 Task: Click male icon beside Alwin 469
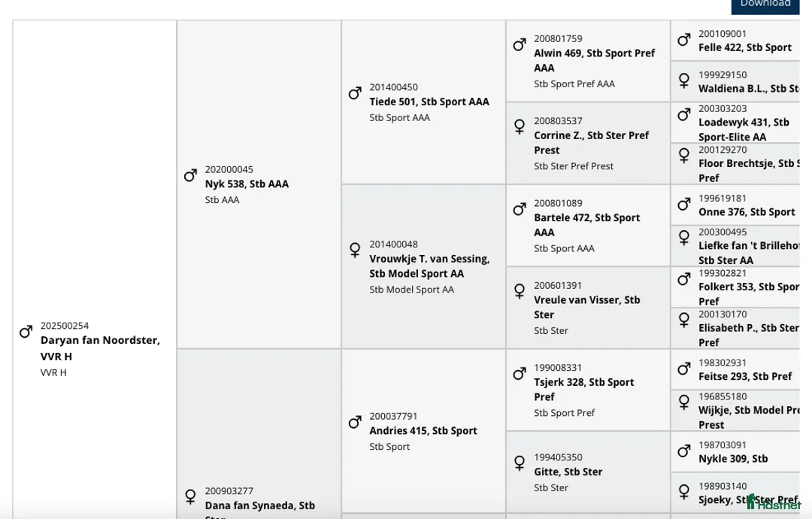point(520,45)
